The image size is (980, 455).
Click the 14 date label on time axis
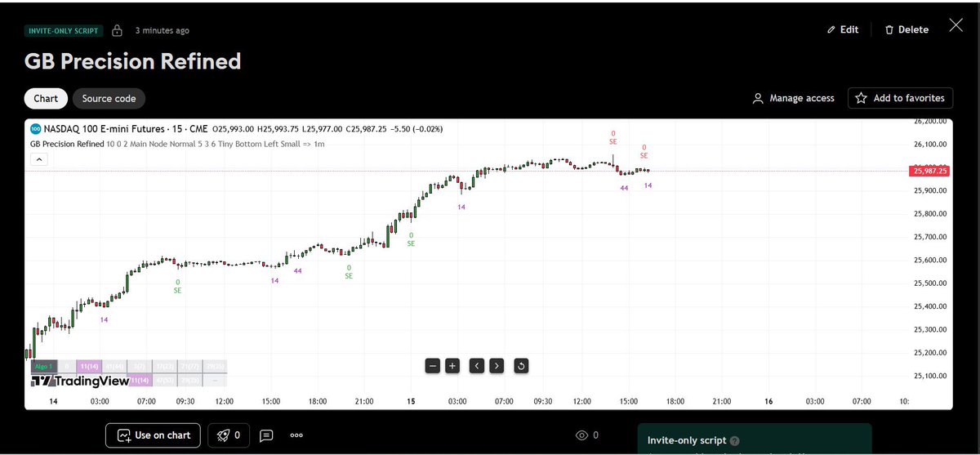click(53, 401)
